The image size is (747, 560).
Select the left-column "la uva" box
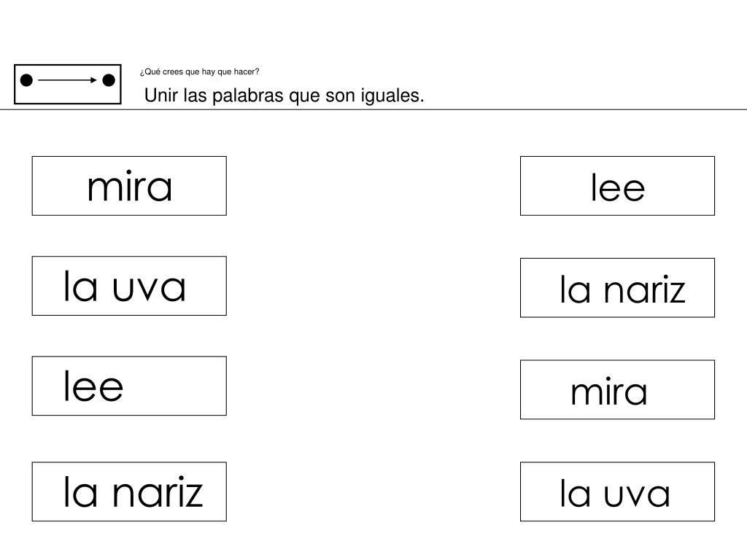(x=129, y=286)
